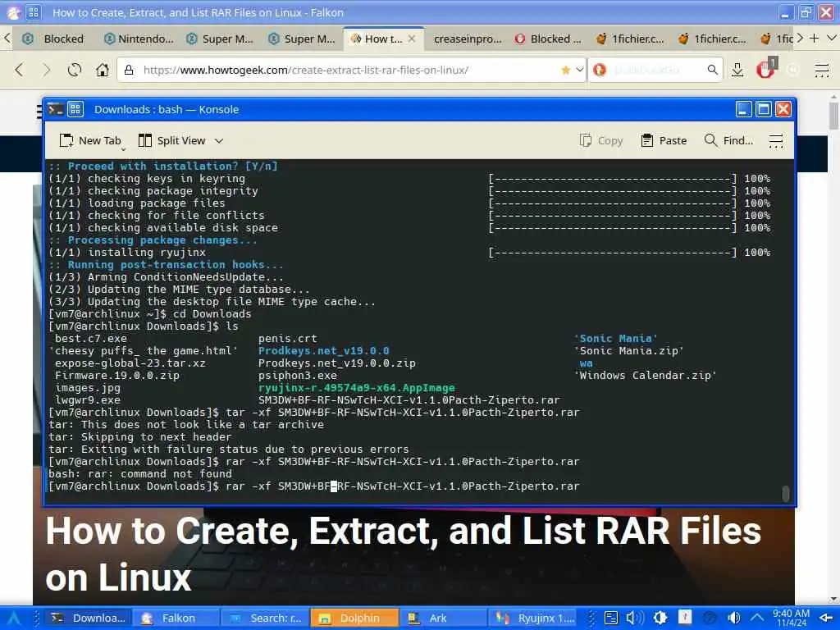Switch to Search: r... taskbar entry
This screenshot has height=630, width=840.
(265, 619)
